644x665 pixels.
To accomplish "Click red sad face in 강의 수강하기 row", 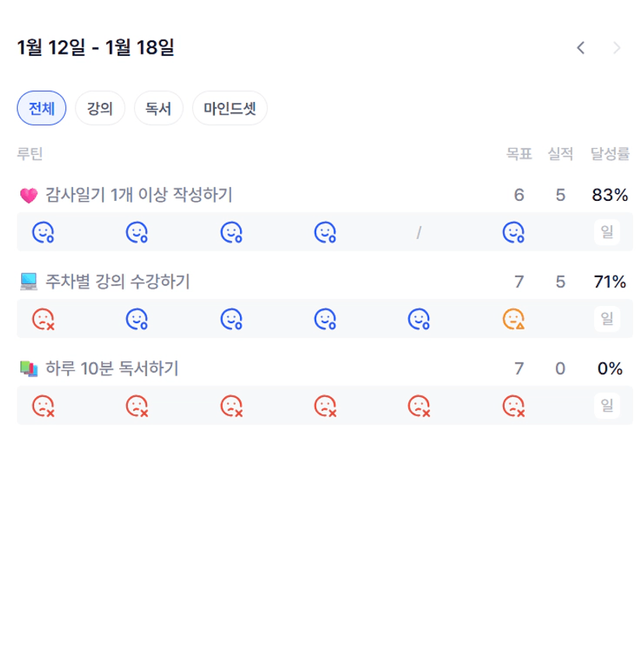I will tap(42, 318).
